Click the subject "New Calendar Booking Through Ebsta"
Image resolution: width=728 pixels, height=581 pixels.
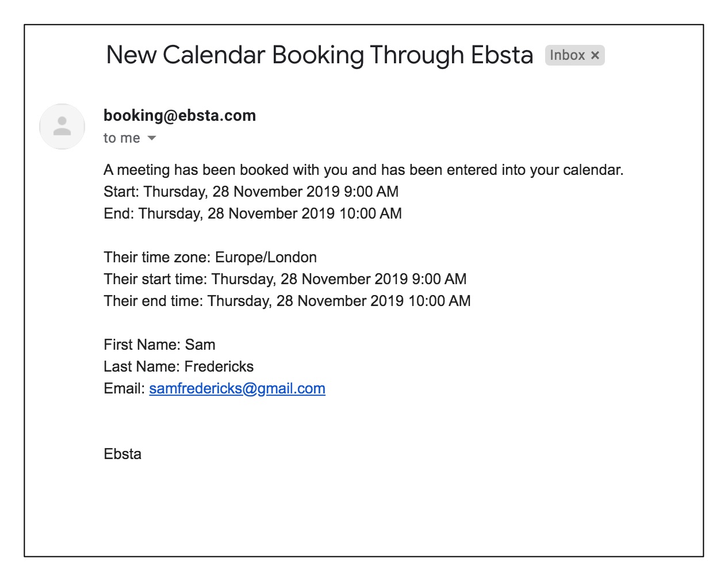320,55
